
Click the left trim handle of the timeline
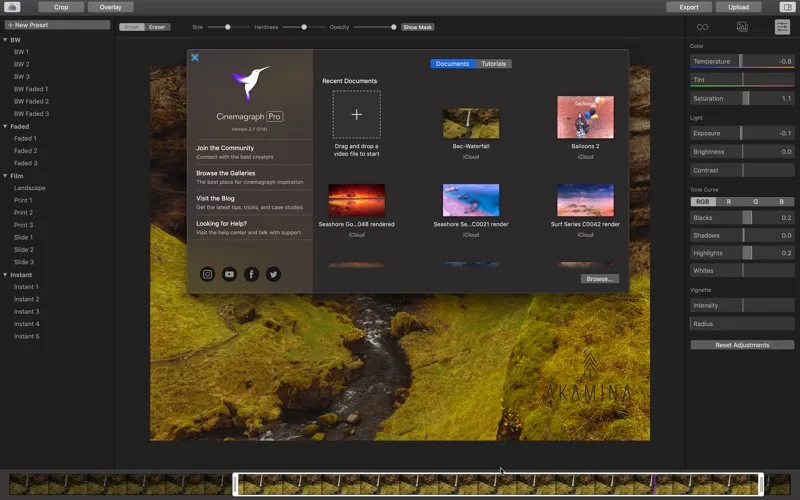pos(235,484)
